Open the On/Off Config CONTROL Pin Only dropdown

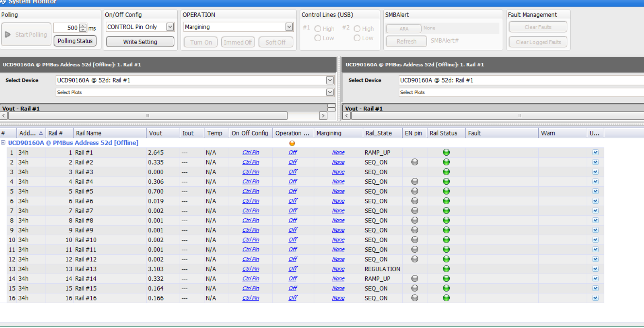tap(170, 27)
